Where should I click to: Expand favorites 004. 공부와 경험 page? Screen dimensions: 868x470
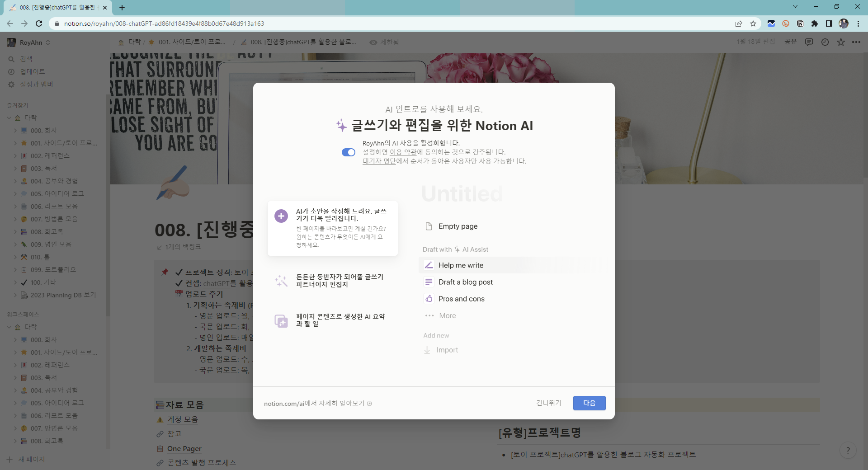pos(15,181)
